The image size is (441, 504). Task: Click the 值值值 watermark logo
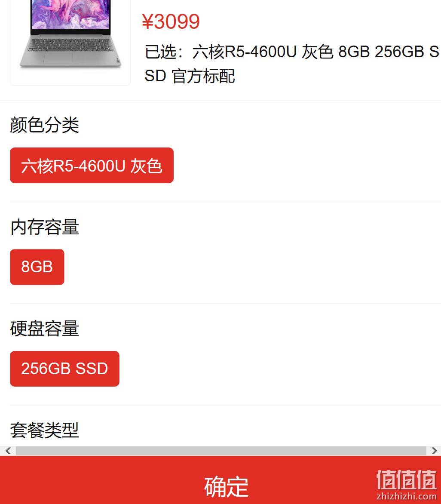pos(407,479)
